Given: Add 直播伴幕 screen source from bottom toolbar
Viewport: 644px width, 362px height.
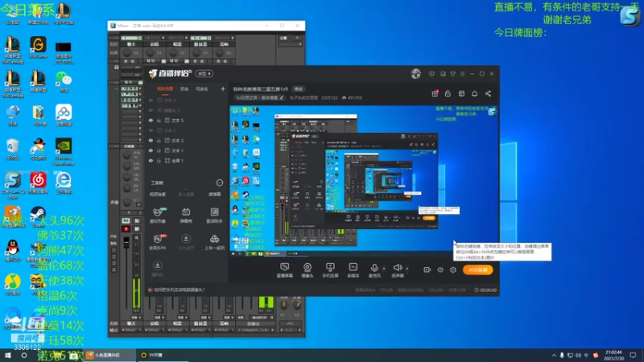Looking at the screenshot, I should (285, 270).
